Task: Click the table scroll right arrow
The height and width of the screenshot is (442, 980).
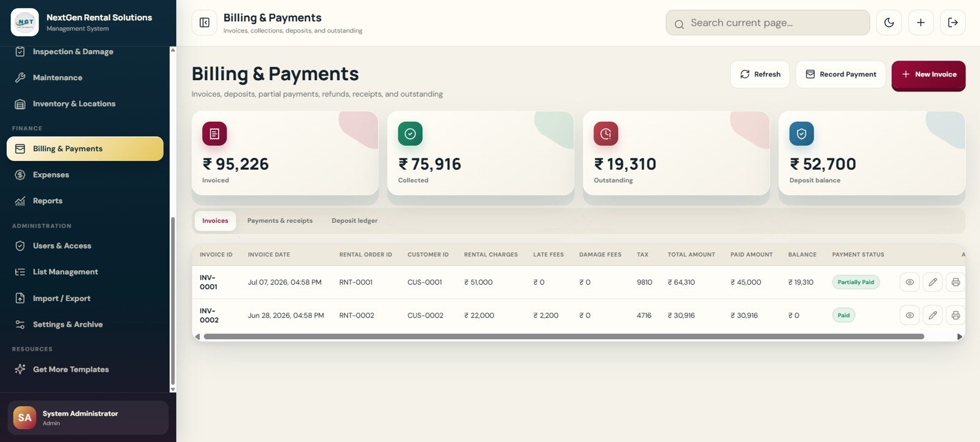Action: pos(960,337)
